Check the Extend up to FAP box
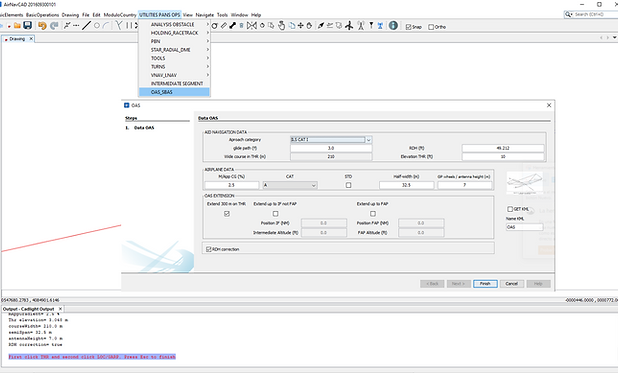 pyautogui.click(x=373, y=214)
